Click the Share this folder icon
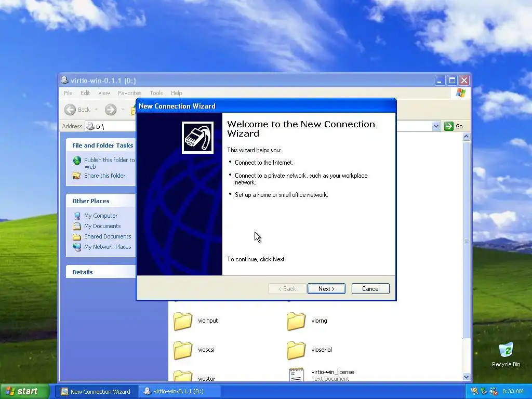 [x=77, y=176]
